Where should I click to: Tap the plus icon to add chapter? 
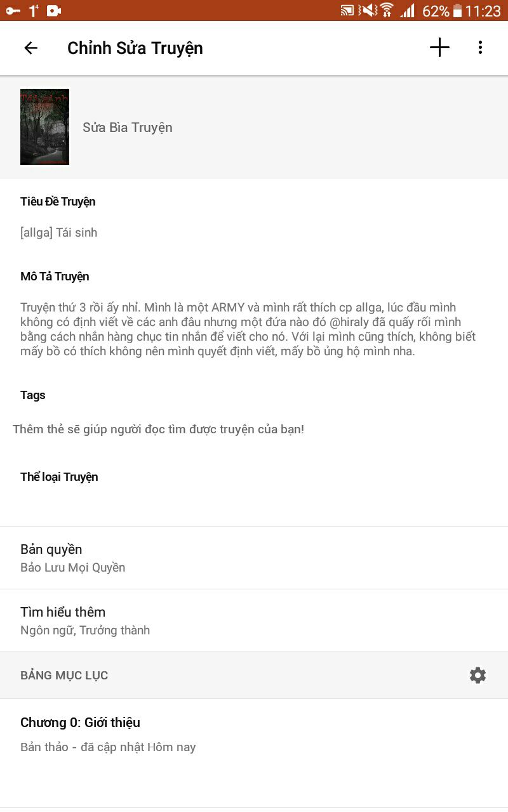click(439, 48)
